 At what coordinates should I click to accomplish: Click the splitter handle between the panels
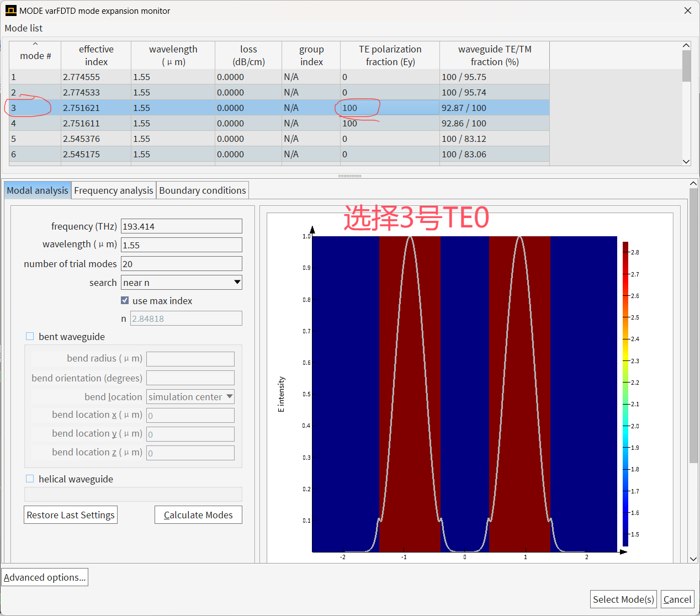(349, 176)
